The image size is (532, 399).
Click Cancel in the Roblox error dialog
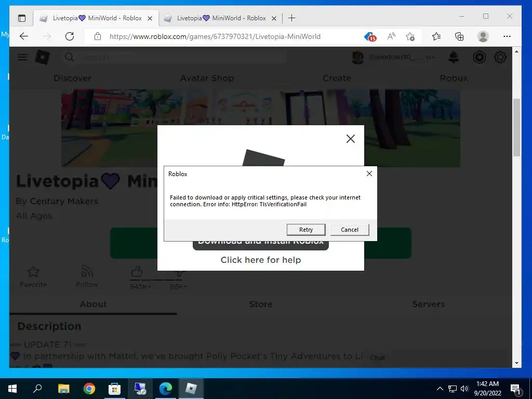[x=350, y=230]
